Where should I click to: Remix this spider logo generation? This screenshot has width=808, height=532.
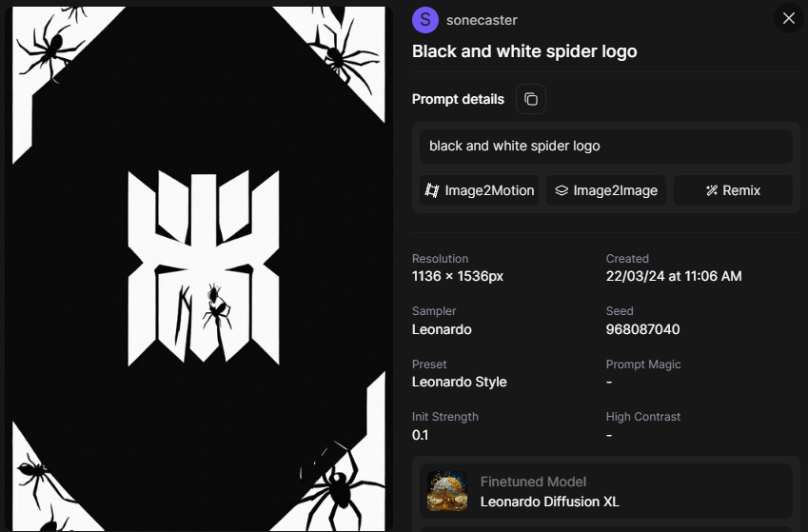tap(733, 190)
